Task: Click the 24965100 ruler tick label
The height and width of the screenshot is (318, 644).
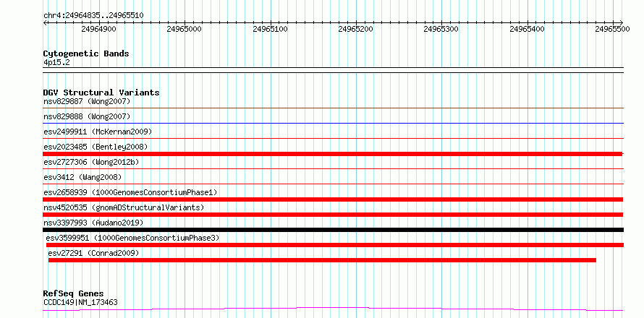Action: (x=270, y=29)
